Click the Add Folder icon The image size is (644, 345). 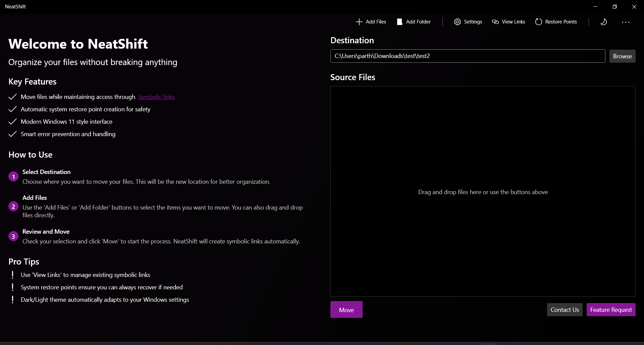[399, 22]
